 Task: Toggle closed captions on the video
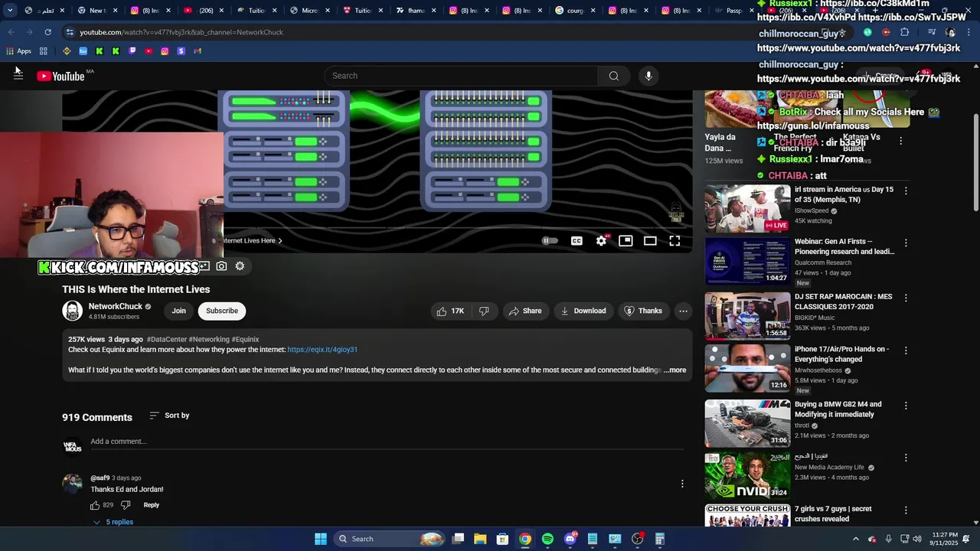(577, 240)
